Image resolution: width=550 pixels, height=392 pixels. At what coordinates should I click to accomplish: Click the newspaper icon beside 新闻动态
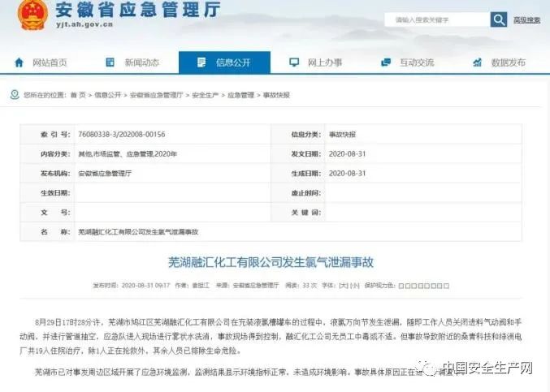110,62
